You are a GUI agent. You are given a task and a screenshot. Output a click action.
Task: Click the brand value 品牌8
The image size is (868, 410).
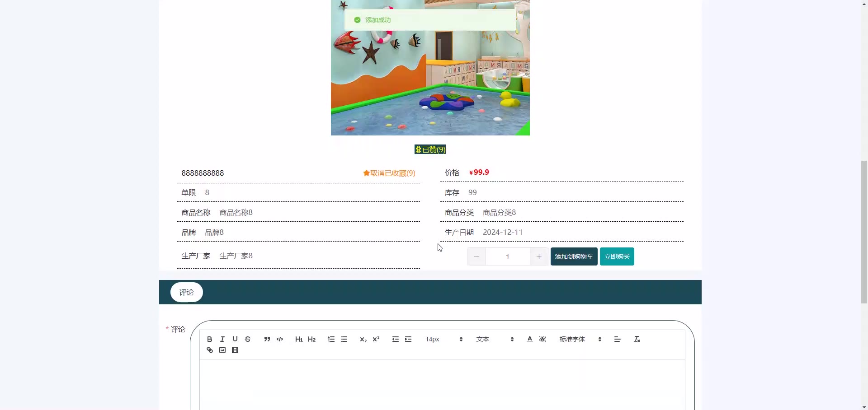[x=214, y=232]
